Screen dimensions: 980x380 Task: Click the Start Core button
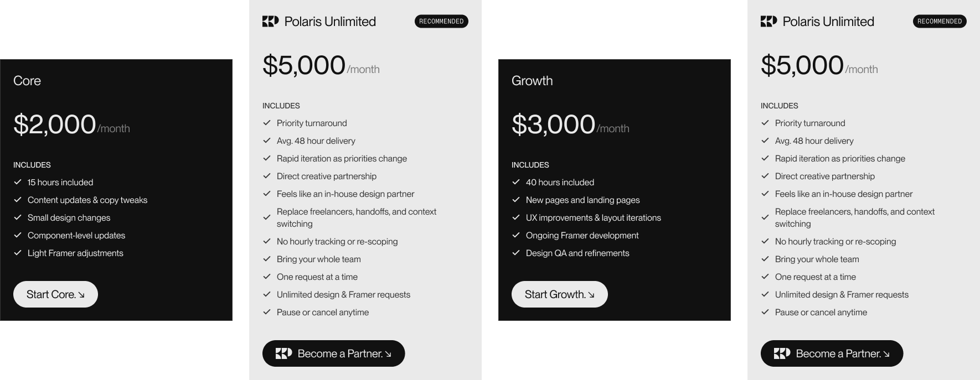point(55,294)
